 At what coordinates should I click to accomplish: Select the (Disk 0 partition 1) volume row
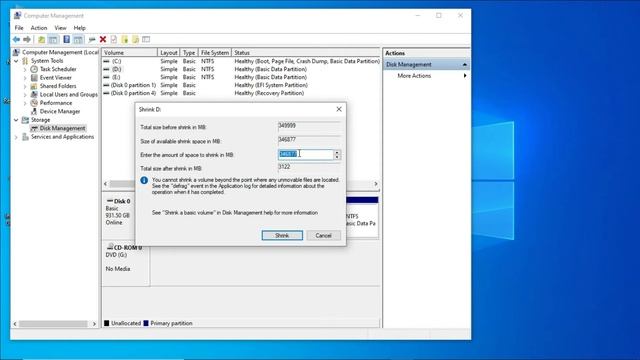[241, 85]
